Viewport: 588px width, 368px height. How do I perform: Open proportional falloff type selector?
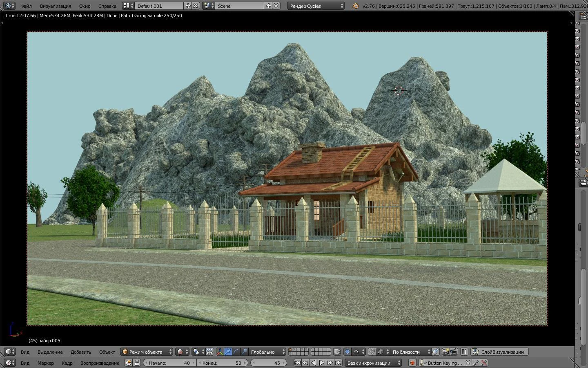pyautogui.click(x=359, y=352)
